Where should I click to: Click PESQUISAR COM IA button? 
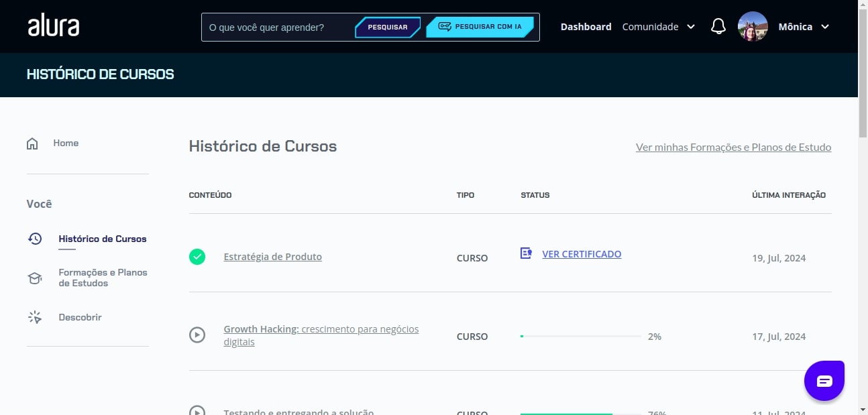[480, 27]
